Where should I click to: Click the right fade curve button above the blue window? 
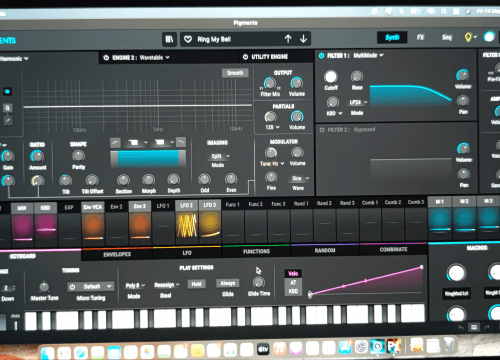point(181,142)
